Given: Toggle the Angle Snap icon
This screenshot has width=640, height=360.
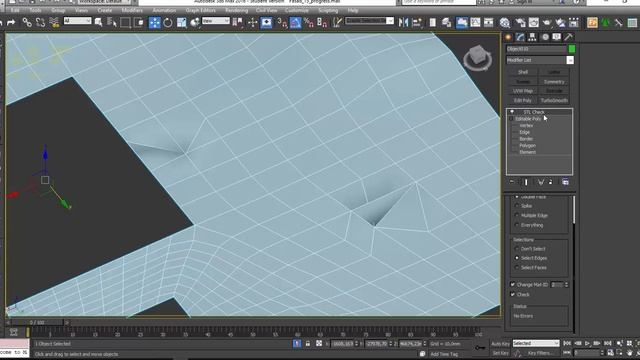Looking at the screenshot, I should [296, 23].
